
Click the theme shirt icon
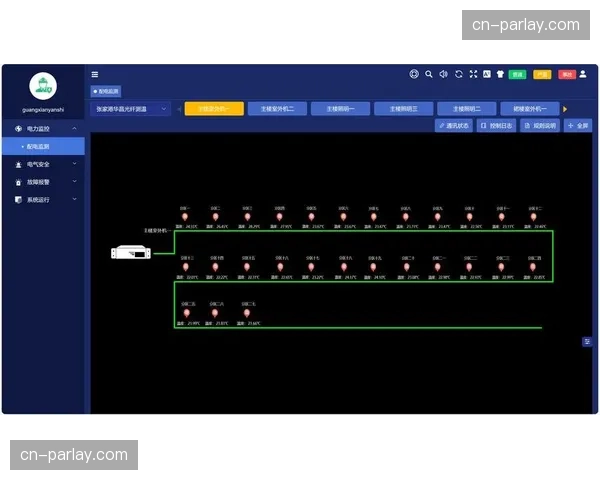[500, 74]
